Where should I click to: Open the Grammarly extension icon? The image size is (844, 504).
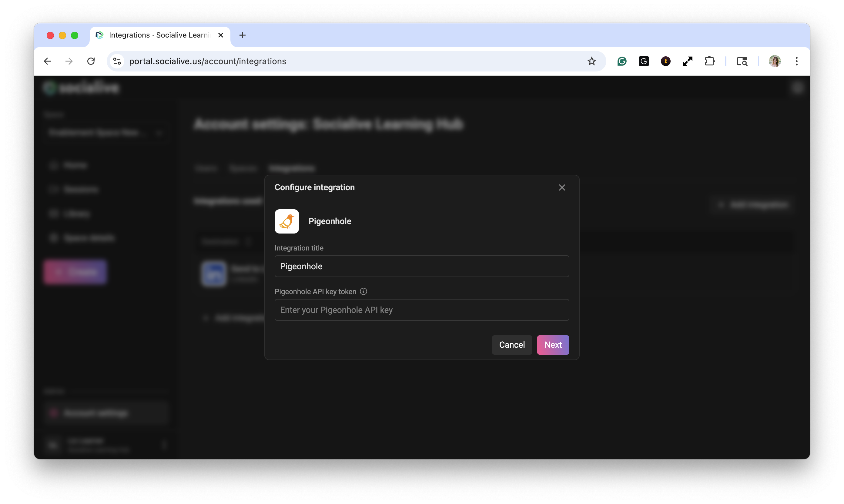[622, 61]
